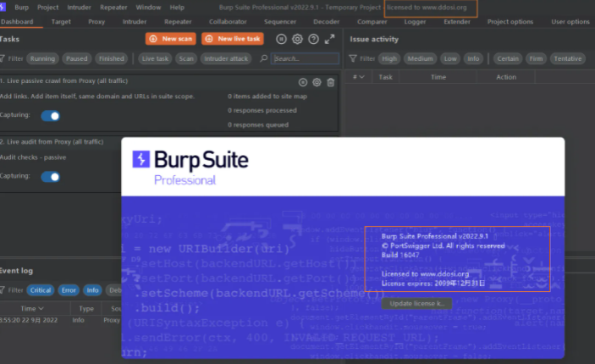Switch to the Decoder tab
595x364 pixels.
coord(326,21)
